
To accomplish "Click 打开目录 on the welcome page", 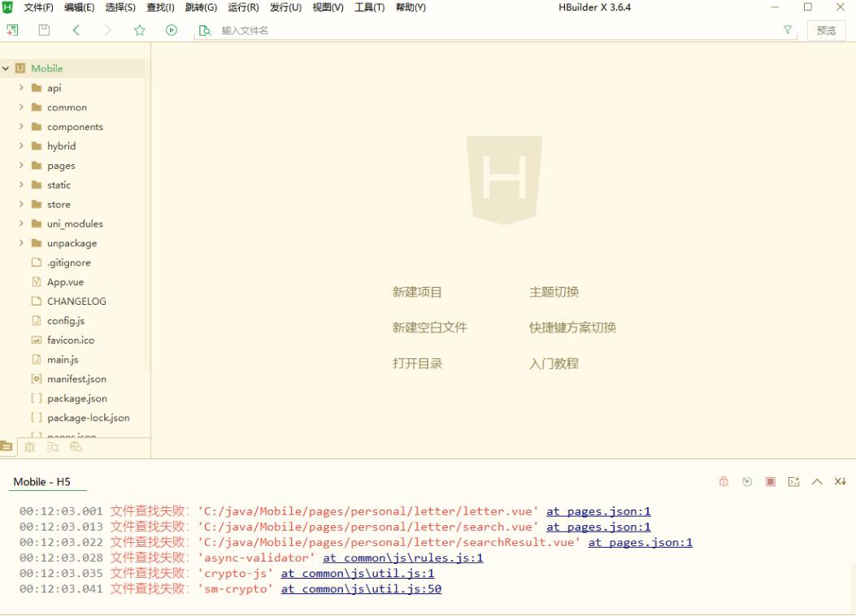I will (x=417, y=363).
